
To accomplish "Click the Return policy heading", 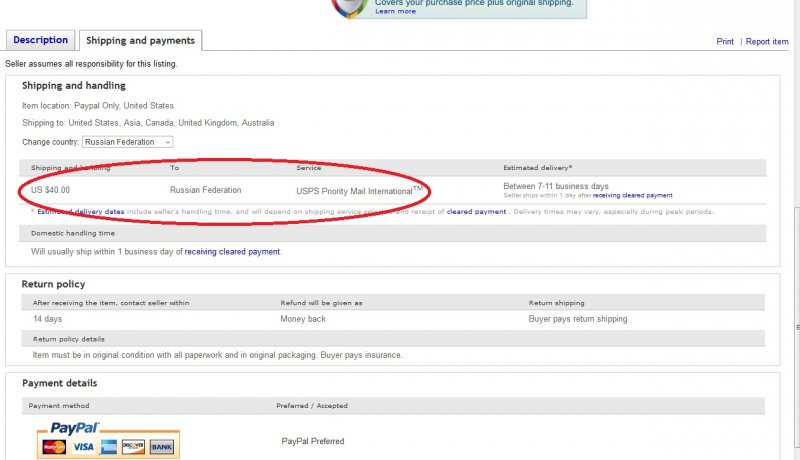I will coord(53,284).
